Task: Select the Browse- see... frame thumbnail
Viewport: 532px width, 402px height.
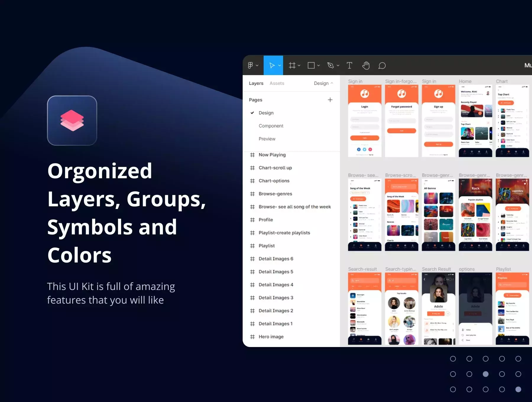Action: point(365,215)
